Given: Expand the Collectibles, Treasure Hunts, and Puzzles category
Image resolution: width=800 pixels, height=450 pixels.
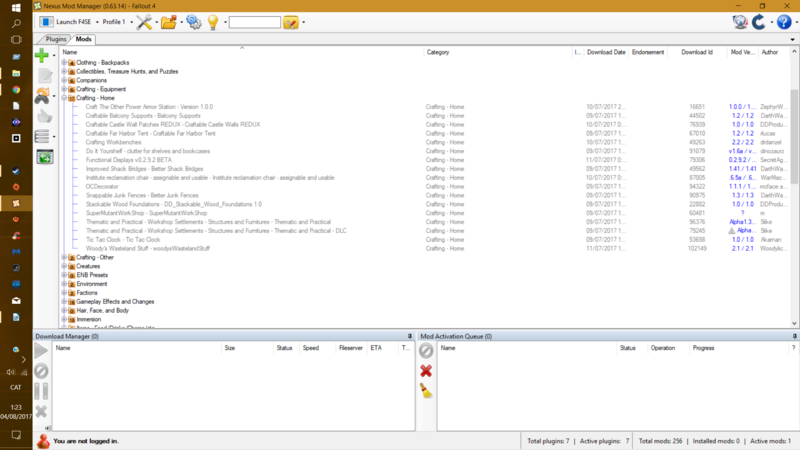Looking at the screenshot, I should (x=64, y=71).
